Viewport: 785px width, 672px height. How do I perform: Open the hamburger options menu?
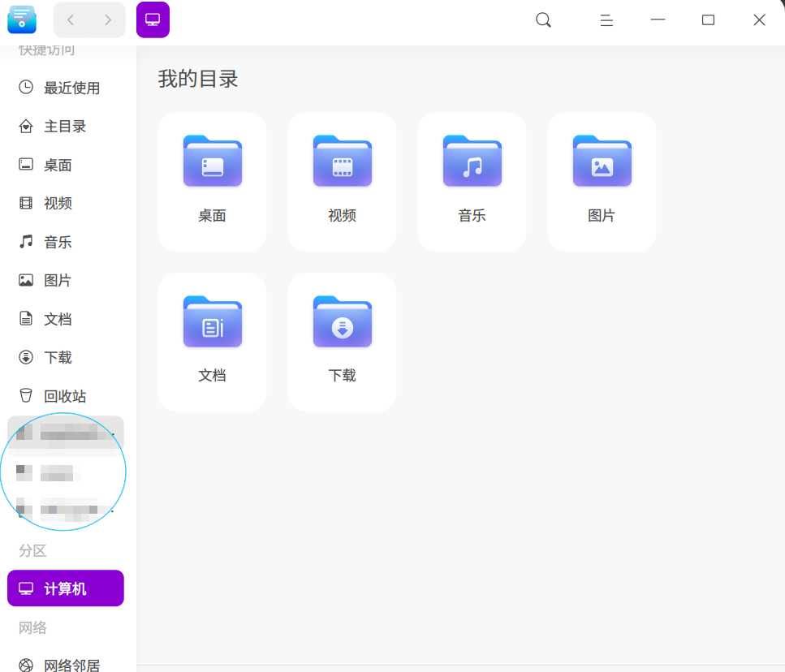(606, 20)
